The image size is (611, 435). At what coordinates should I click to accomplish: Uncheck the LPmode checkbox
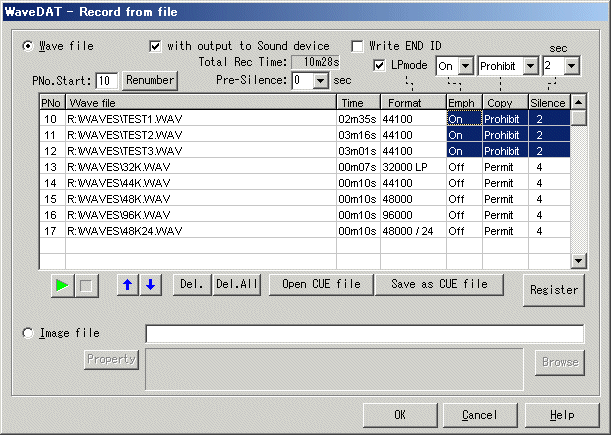(x=379, y=65)
